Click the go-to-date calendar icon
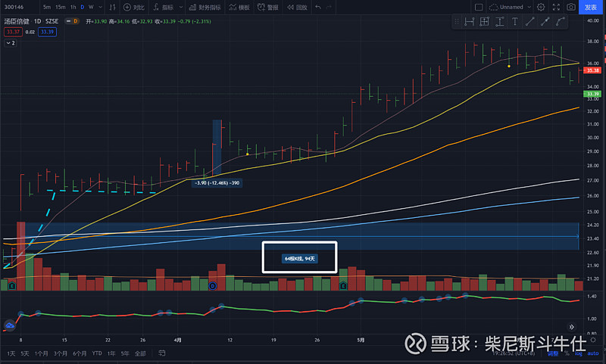The image size is (606, 364). 162,353
